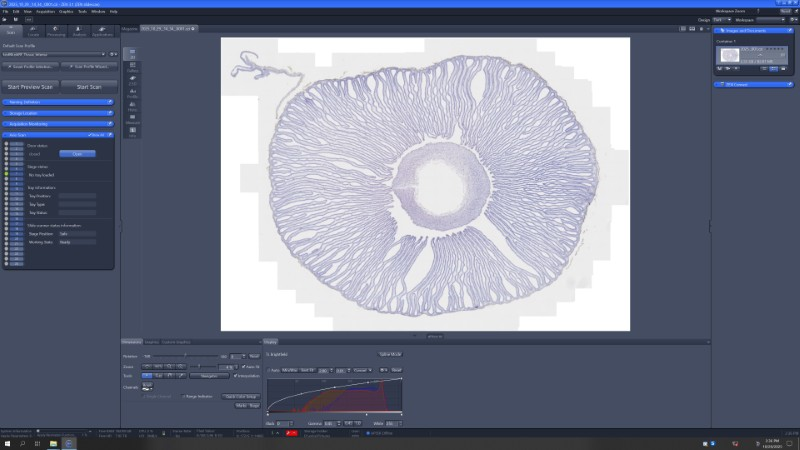Adjust the Rotation slider
Viewport: 800px width, 450px height.
[x=186, y=356]
